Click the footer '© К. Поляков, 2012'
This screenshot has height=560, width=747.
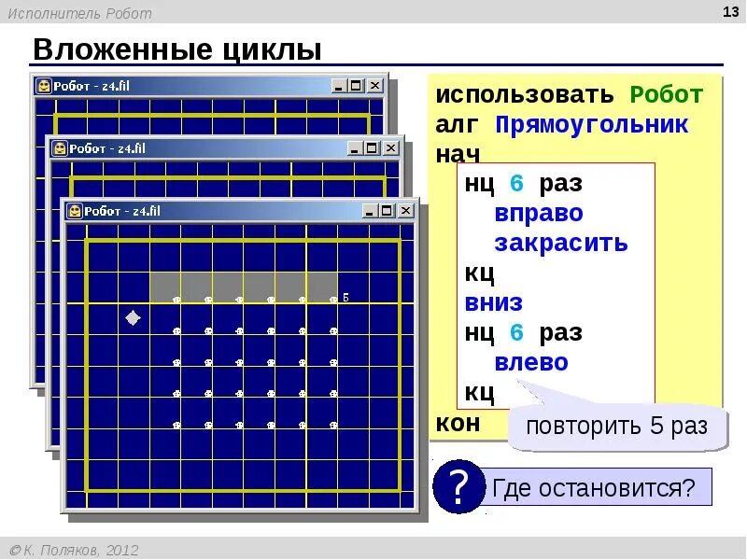tap(74, 550)
